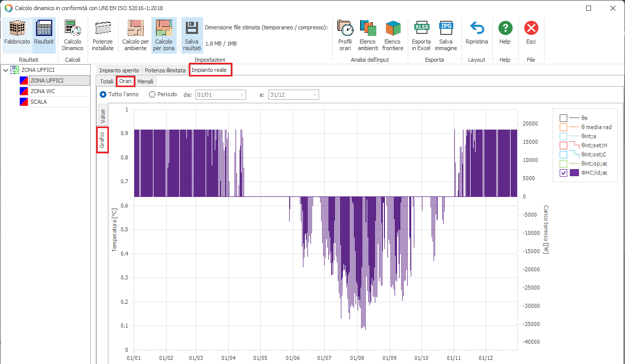Collapse the ZONA UFFICI tree root
The width and height of the screenshot is (625, 364).
pyautogui.click(x=5, y=70)
